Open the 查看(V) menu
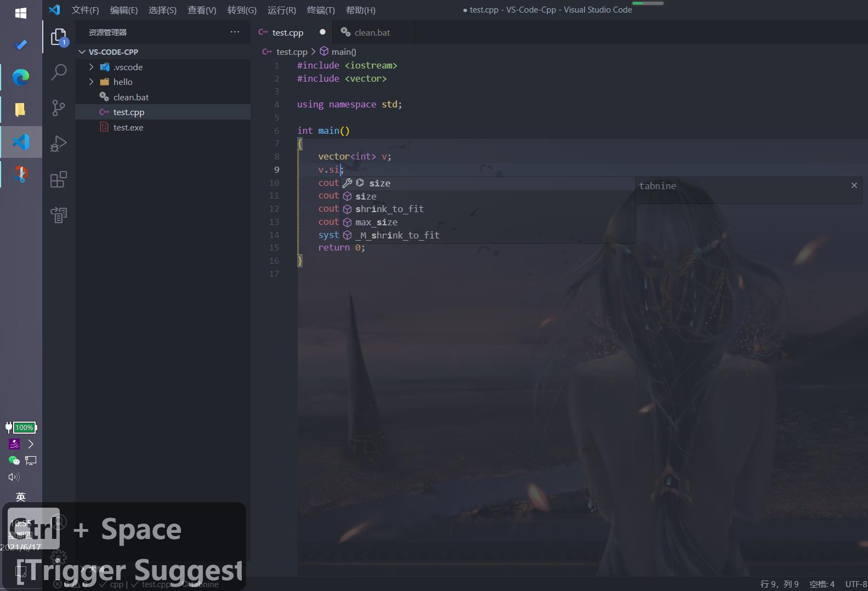The width and height of the screenshot is (868, 591). pos(202,10)
